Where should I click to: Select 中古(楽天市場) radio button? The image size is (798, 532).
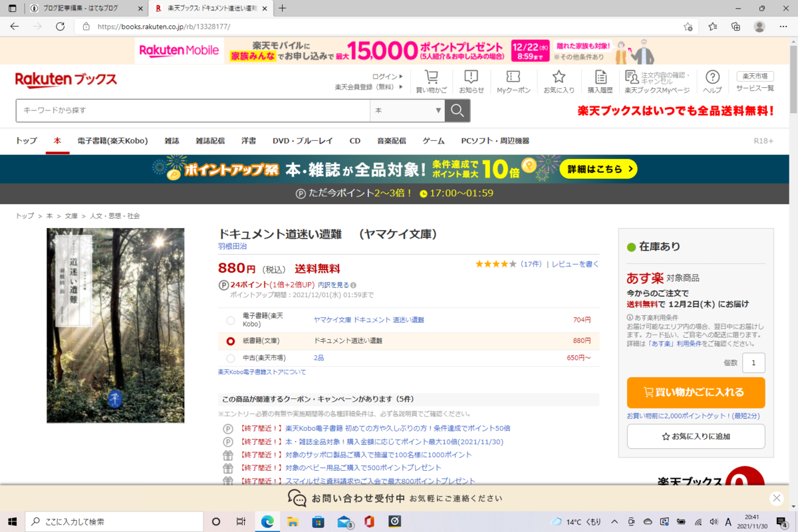pyautogui.click(x=230, y=358)
